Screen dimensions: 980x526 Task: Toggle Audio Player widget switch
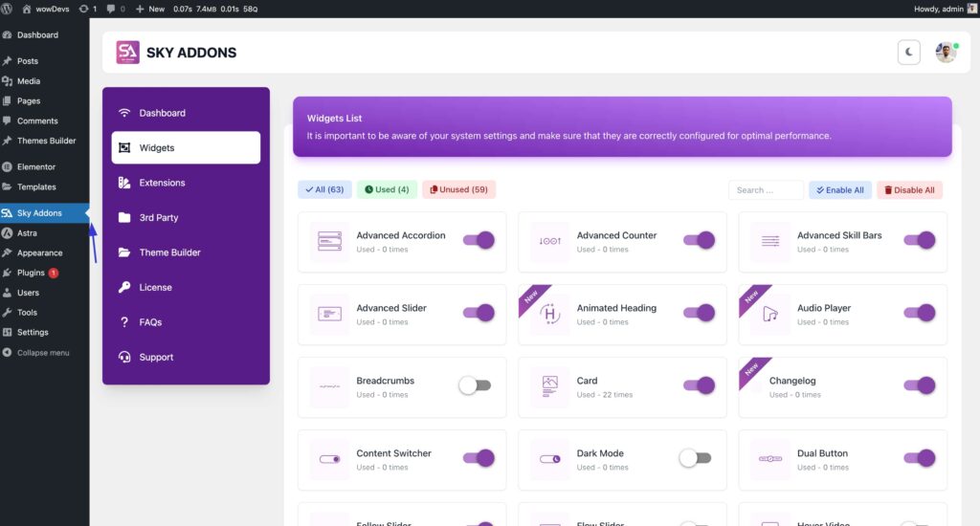(920, 313)
